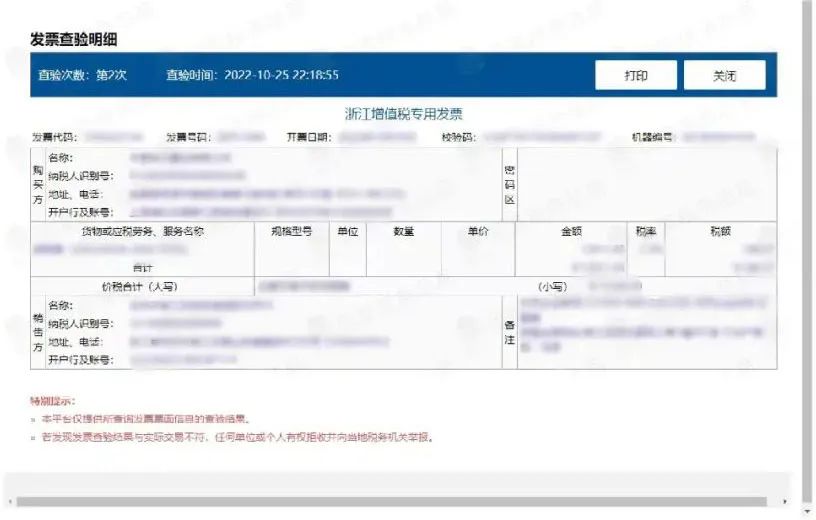Click the 规格型号 column header

tap(291, 232)
